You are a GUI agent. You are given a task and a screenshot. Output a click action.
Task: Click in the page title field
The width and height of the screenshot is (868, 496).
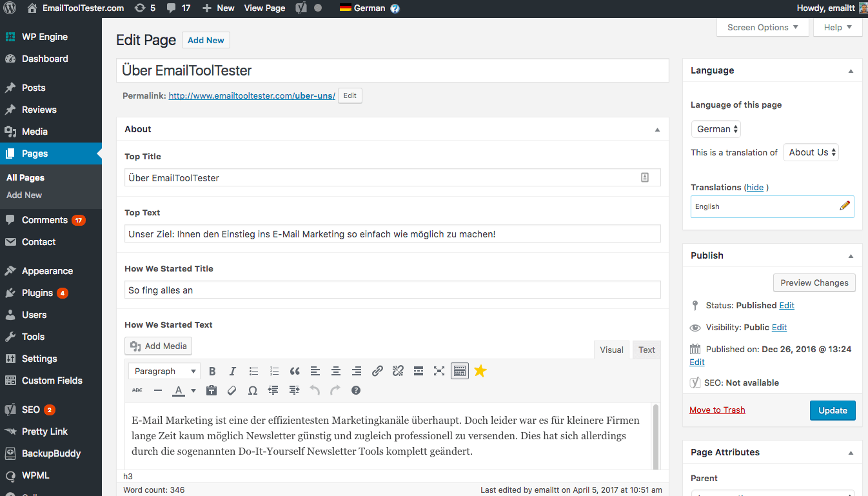[x=392, y=70]
